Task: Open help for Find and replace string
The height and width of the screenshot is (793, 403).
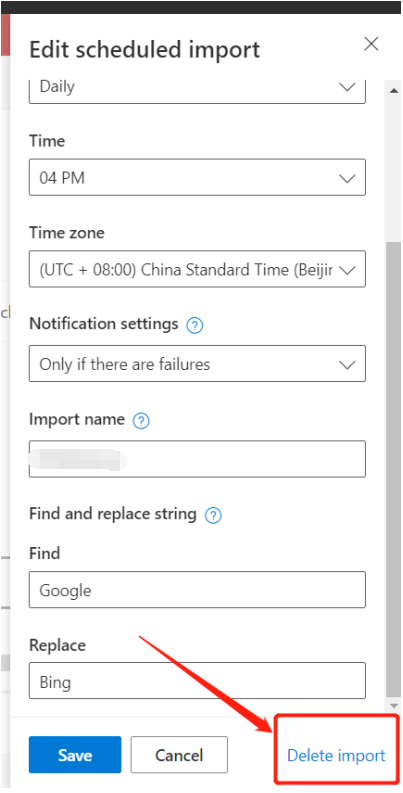Action: click(213, 516)
